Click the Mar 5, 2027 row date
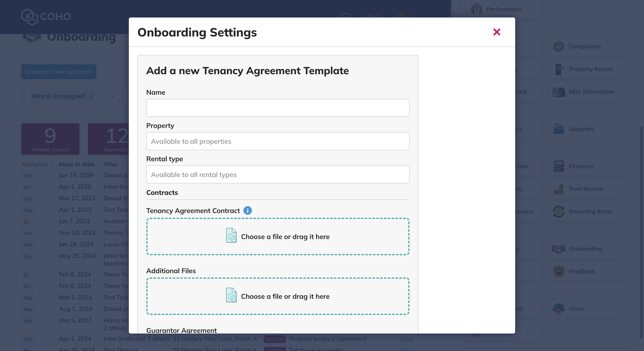The image size is (644, 351). 75,321
